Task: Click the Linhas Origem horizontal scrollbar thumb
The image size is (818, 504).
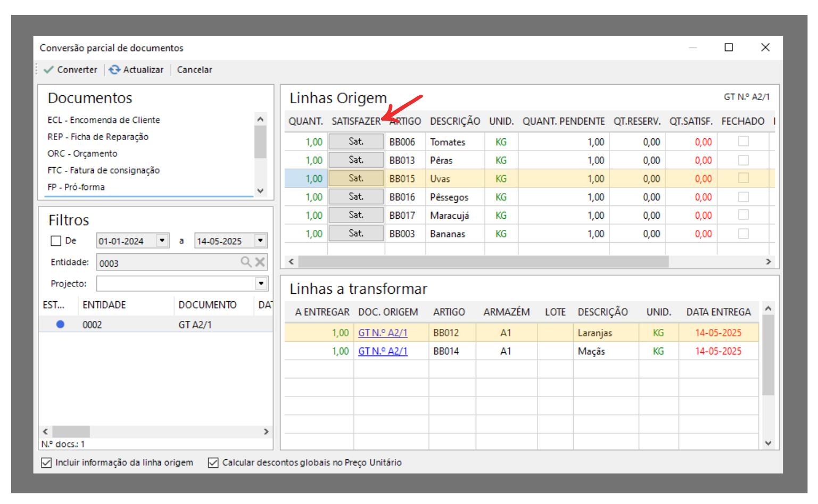Action: pos(483,261)
